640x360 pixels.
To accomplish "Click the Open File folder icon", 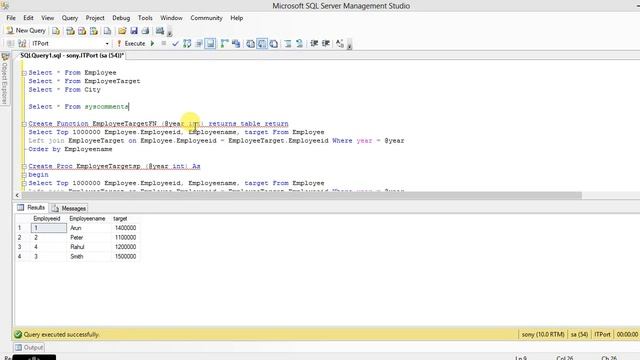I will tap(122, 31).
